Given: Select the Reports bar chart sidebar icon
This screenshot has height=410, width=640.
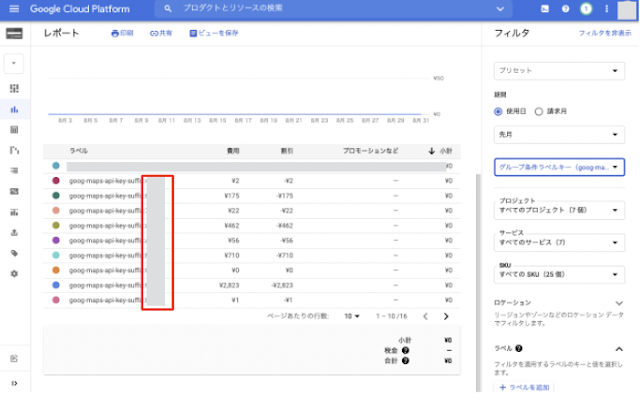Looking at the screenshot, I should pos(14,109).
